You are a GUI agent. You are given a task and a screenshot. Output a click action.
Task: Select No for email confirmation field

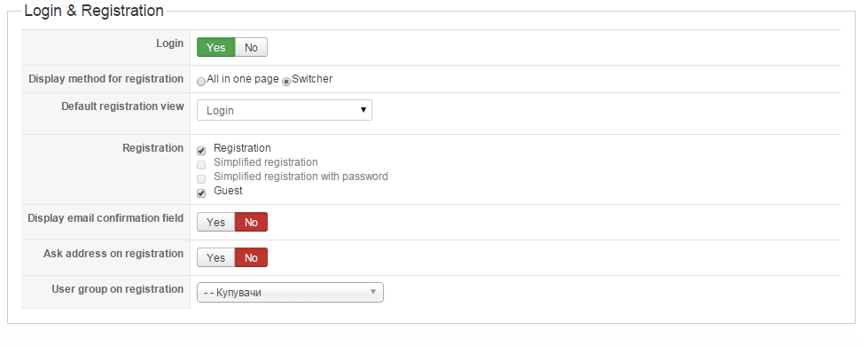click(x=251, y=222)
